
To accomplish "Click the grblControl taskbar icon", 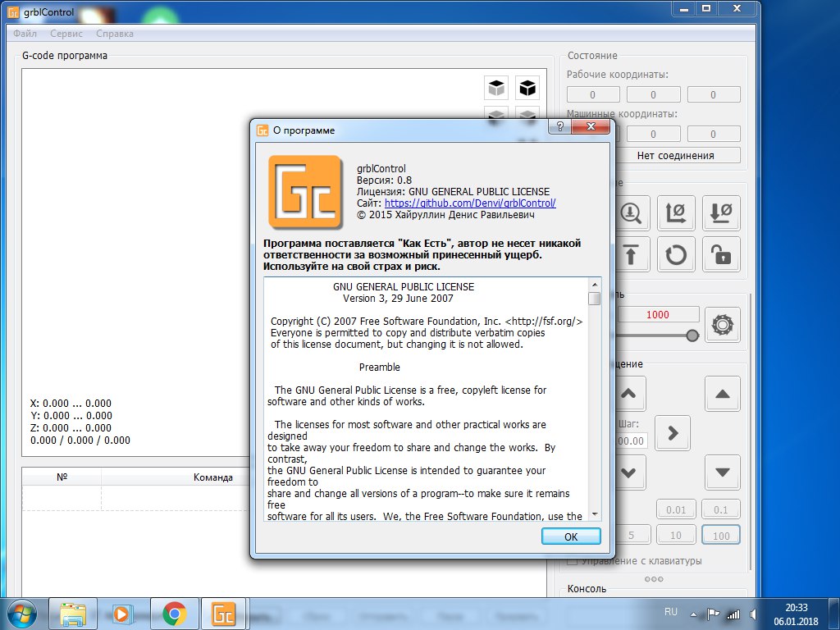I will coord(223,614).
